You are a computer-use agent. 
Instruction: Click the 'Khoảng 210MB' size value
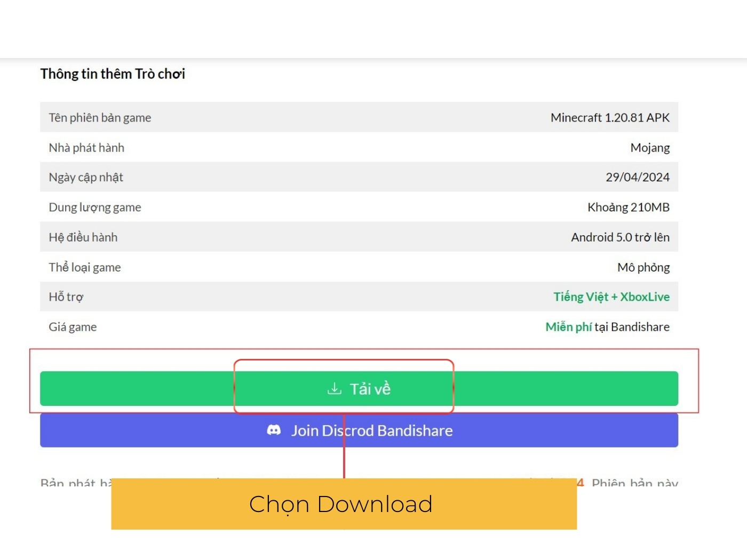click(629, 207)
